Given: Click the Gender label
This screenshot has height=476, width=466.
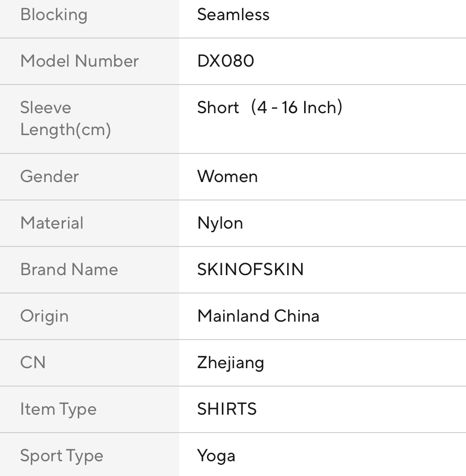Looking at the screenshot, I should pos(49,177).
